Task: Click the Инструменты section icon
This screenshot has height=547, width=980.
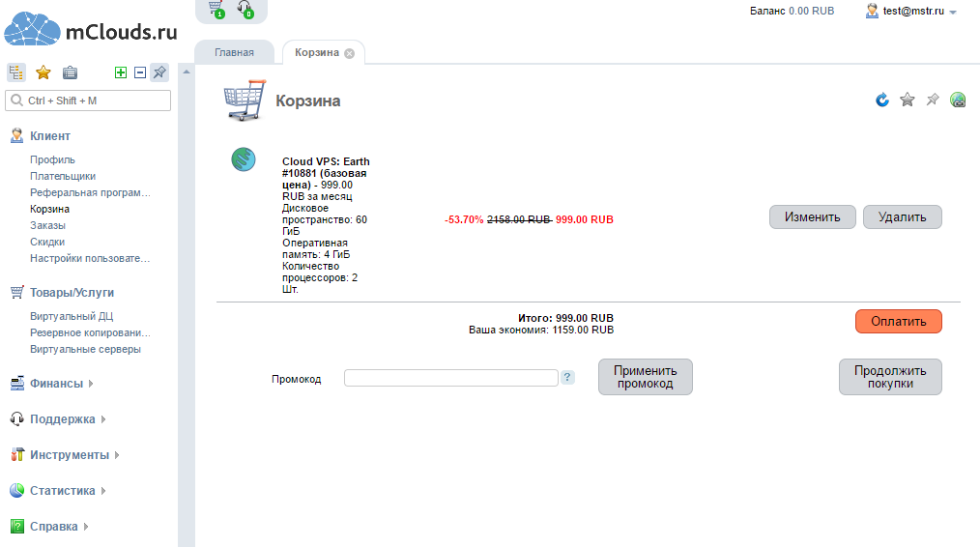Action: point(16,454)
